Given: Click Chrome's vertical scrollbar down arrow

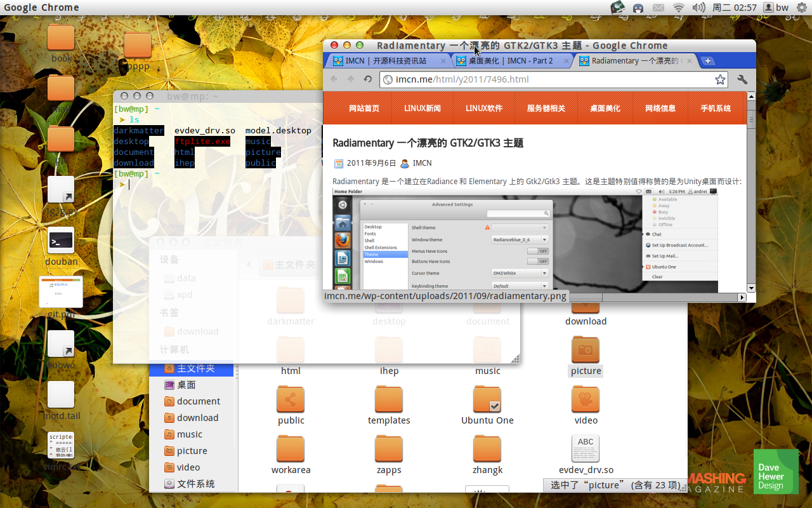Looking at the screenshot, I should tap(751, 288).
